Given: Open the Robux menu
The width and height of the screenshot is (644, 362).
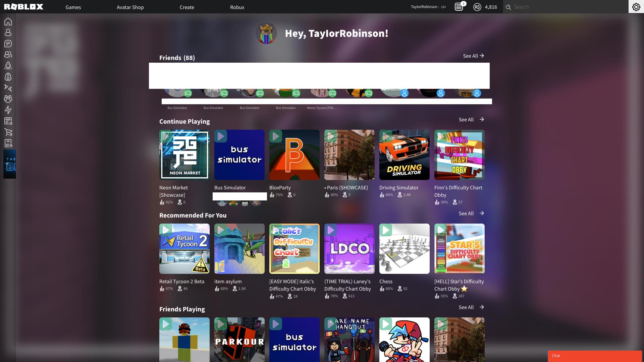Looking at the screenshot, I should (237, 7).
